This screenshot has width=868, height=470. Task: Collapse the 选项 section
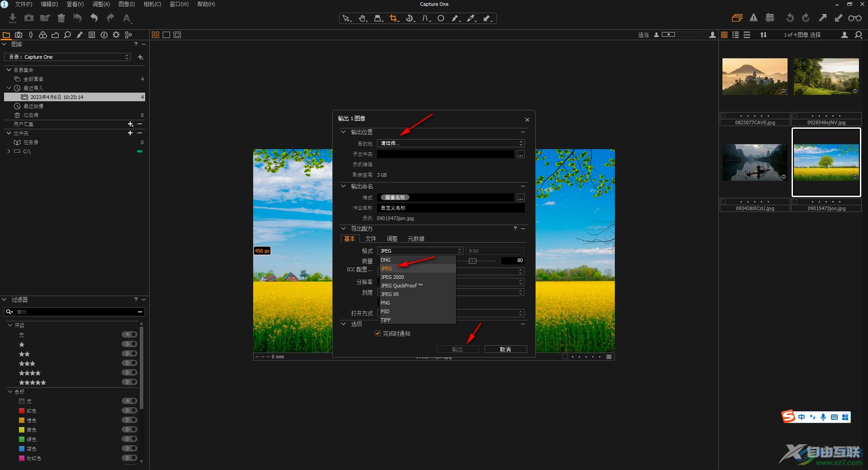[343, 324]
